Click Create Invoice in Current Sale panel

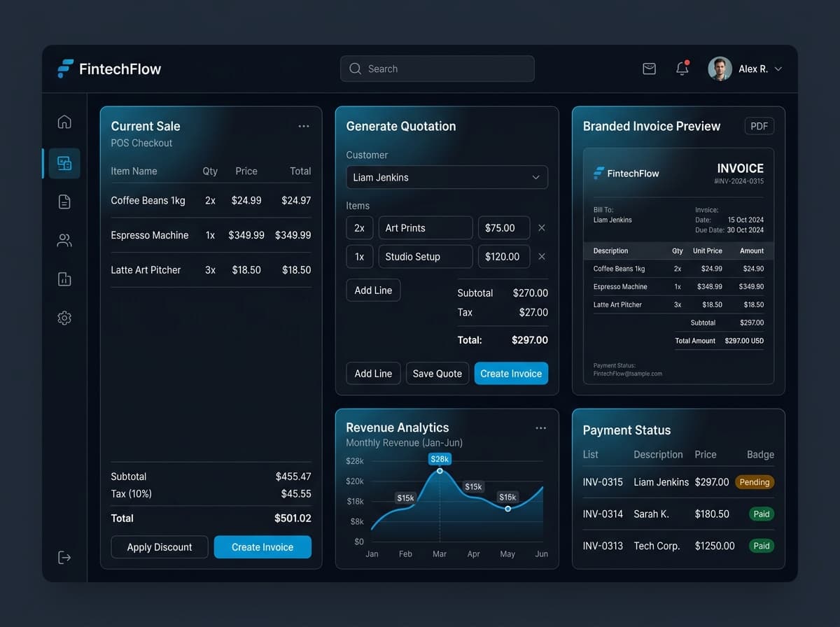(x=262, y=547)
